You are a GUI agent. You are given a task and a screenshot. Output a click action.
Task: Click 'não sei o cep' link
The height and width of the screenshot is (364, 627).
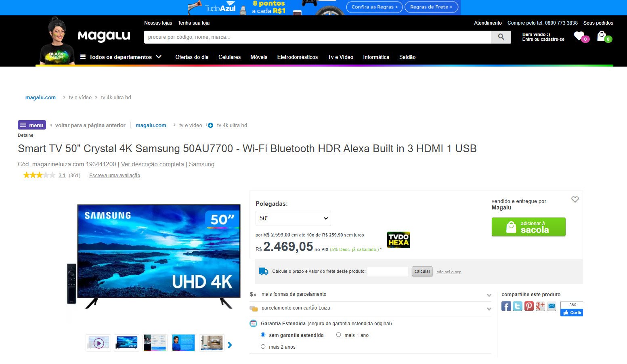click(x=449, y=272)
